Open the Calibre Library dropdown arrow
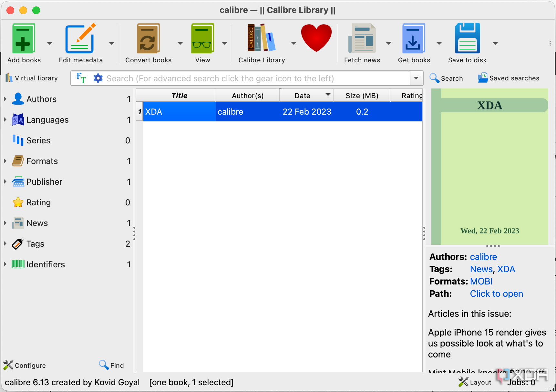 294,43
